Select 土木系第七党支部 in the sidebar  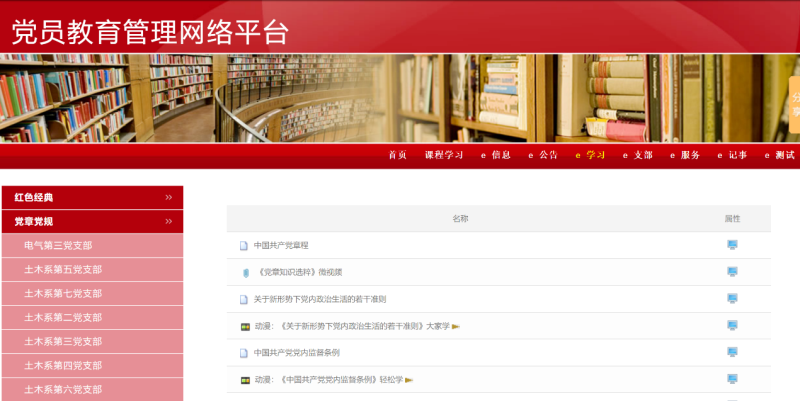[63, 294]
